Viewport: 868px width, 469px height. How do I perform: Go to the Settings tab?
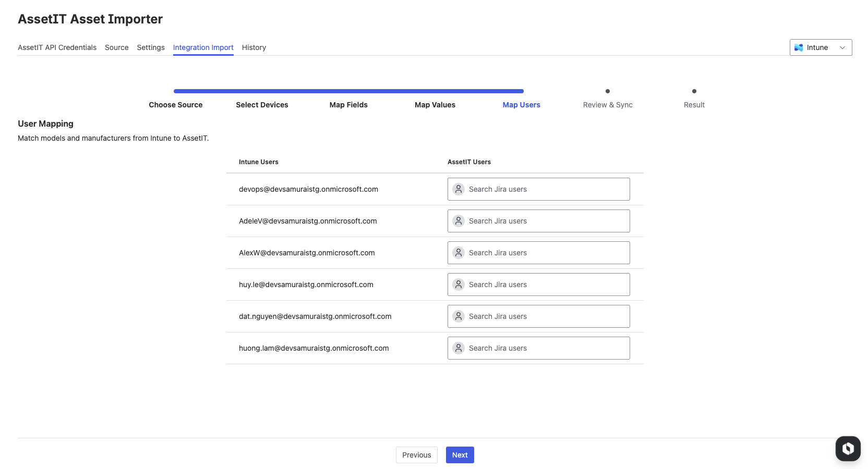coord(151,47)
